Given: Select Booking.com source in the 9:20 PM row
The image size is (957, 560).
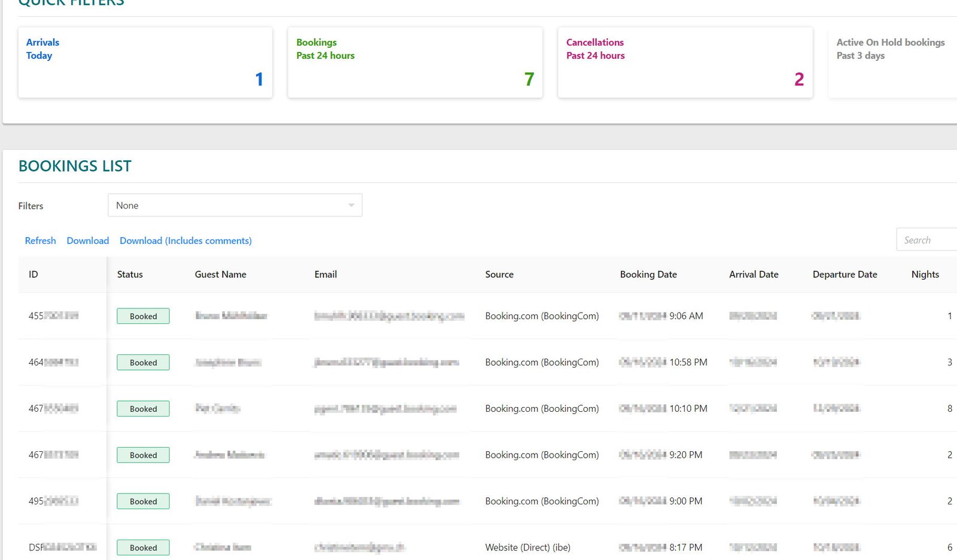Looking at the screenshot, I should pos(542,455).
